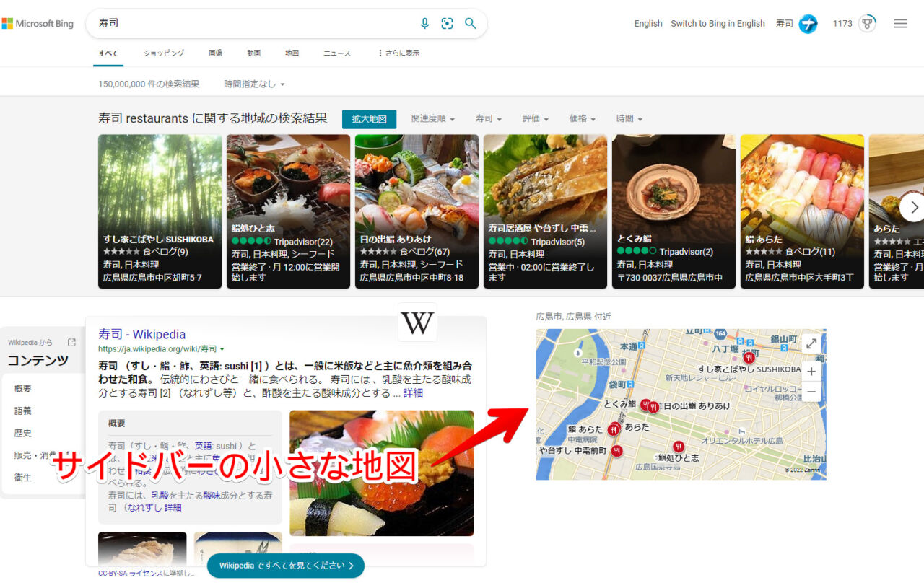This screenshot has height=588, width=924.
Task: Jump to 語義 in Wikipedia contents
Action: [23, 411]
